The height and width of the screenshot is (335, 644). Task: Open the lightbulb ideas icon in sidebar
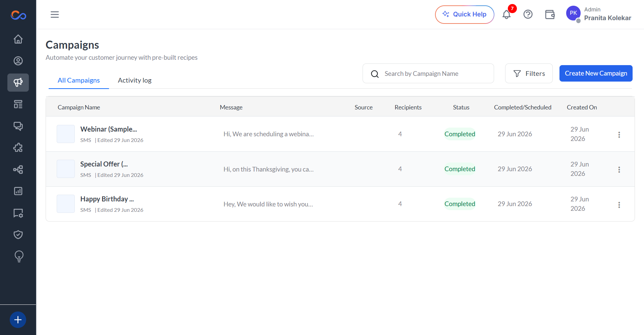[19, 256]
